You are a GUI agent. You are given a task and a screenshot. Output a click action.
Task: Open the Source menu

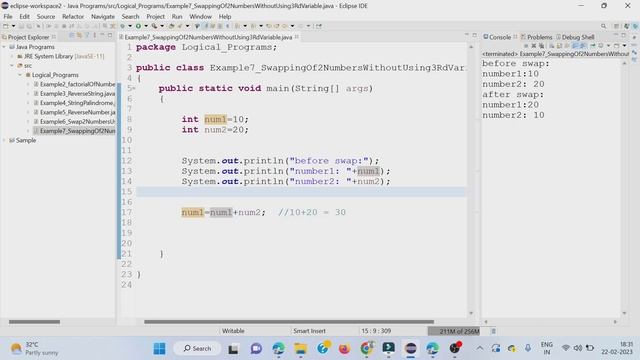46,17
